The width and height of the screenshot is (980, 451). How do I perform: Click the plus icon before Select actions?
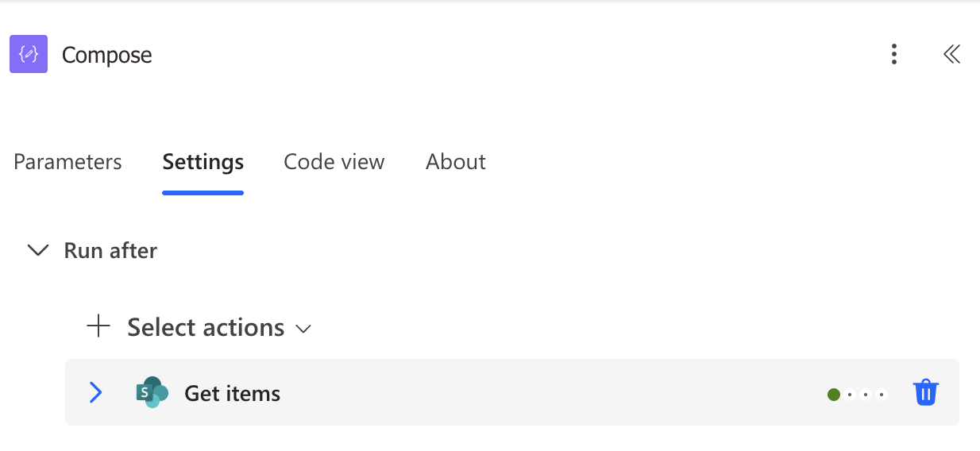(x=98, y=326)
